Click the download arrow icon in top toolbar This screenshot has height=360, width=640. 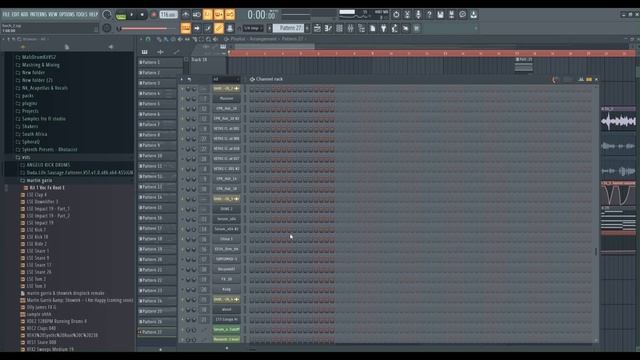tap(473, 15)
